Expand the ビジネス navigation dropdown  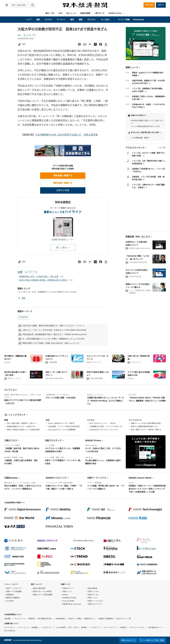(49, 19)
